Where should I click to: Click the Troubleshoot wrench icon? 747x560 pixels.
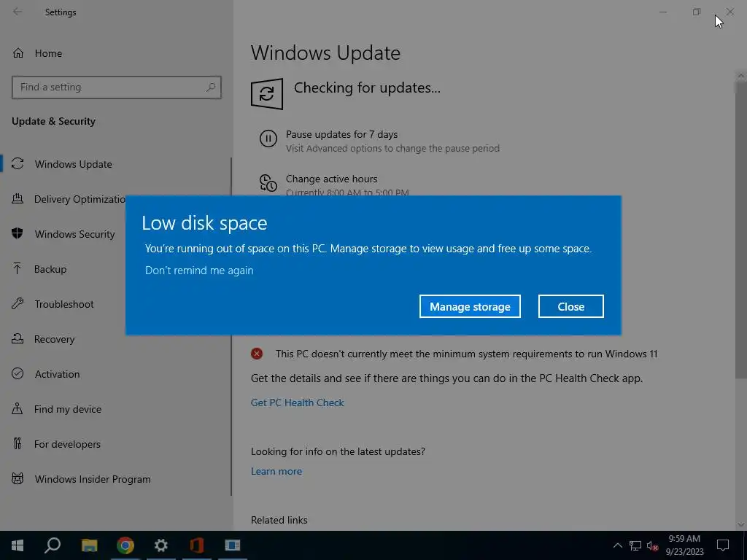click(18, 303)
